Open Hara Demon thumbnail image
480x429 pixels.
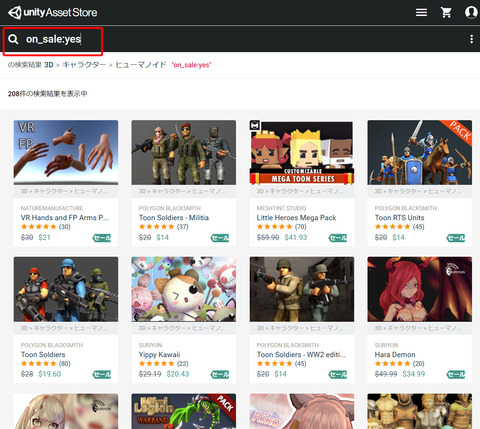(420, 289)
